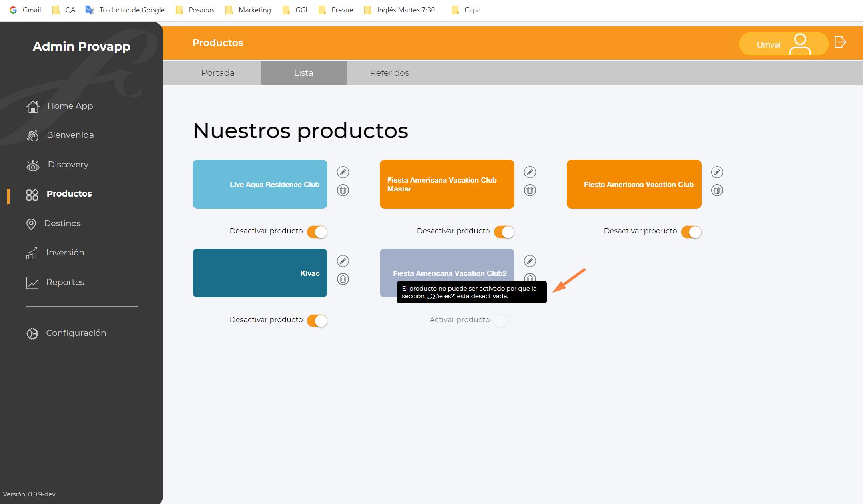Image resolution: width=863 pixels, height=504 pixels.
Task: Open the Posadas bookmark folder
Action: pos(195,10)
